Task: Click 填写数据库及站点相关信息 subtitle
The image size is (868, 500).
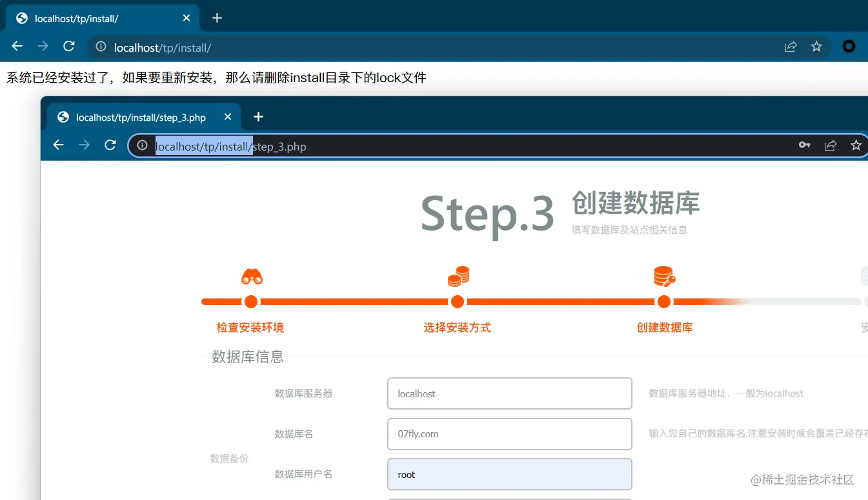Action: [x=629, y=230]
